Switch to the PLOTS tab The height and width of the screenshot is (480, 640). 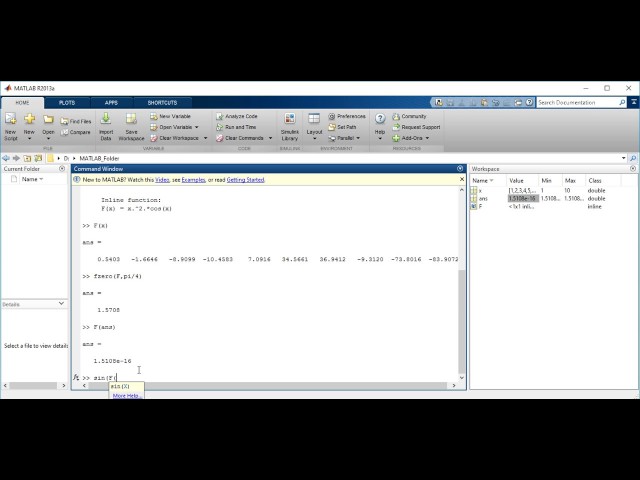67,103
